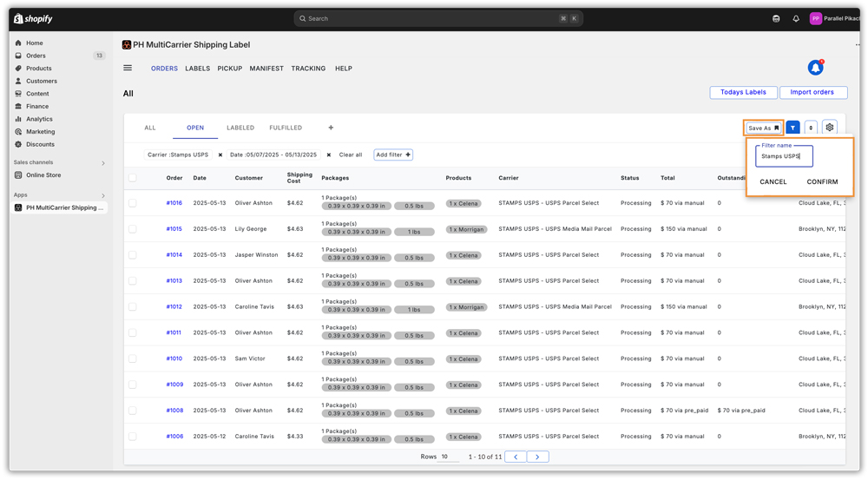Open the Rows per page dropdown
Viewport: 868px width, 480px height.
tap(449, 457)
